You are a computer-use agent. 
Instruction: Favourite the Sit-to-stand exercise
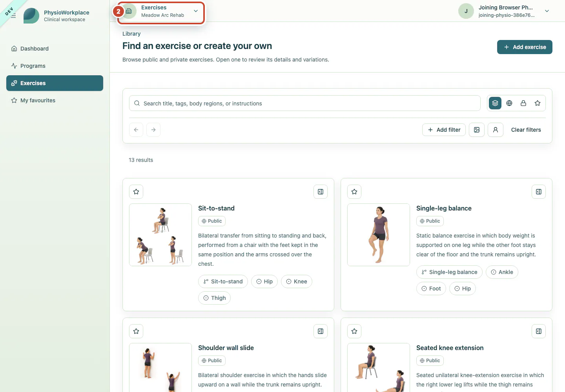136,192
